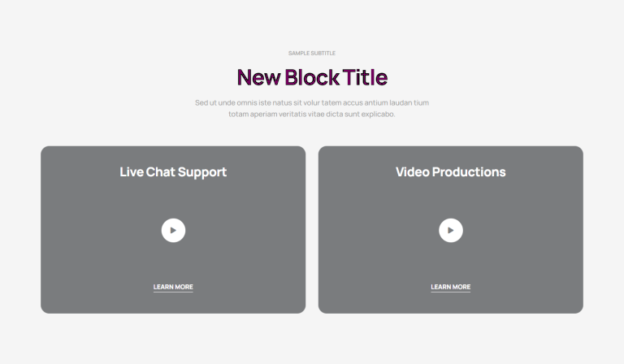Click the word "Title" in main heading
The image size is (624, 364).
click(x=365, y=77)
